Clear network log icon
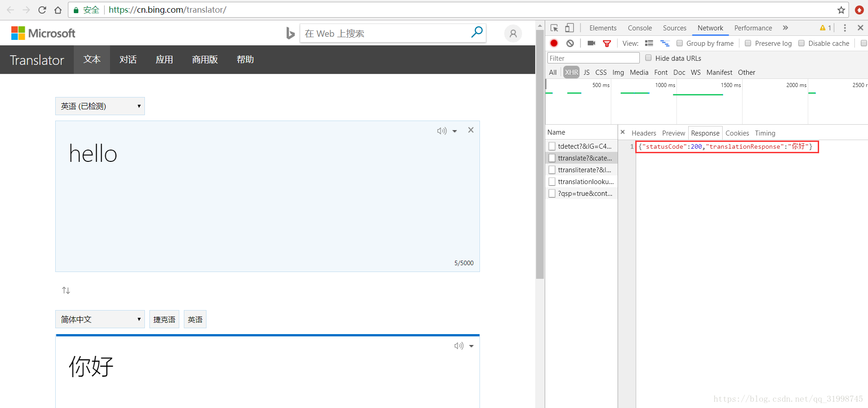The height and width of the screenshot is (408, 868). pos(570,43)
